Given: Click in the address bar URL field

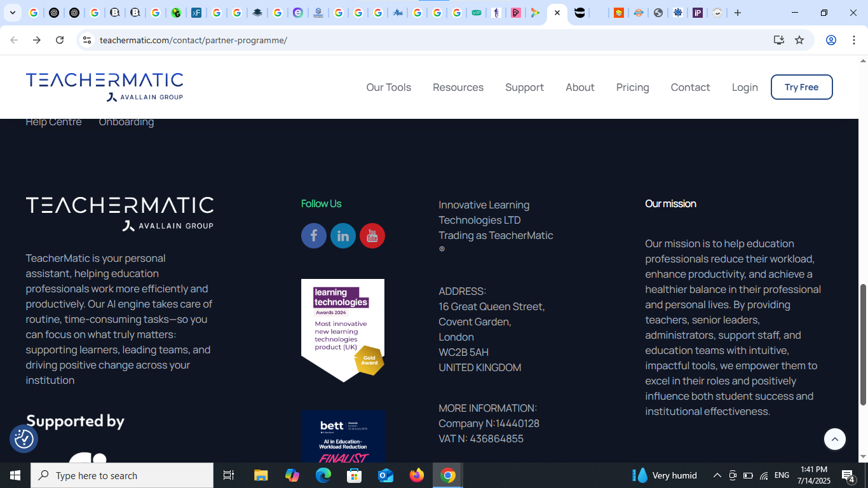Looking at the screenshot, I should pyautogui.click(x=432, y=40).
